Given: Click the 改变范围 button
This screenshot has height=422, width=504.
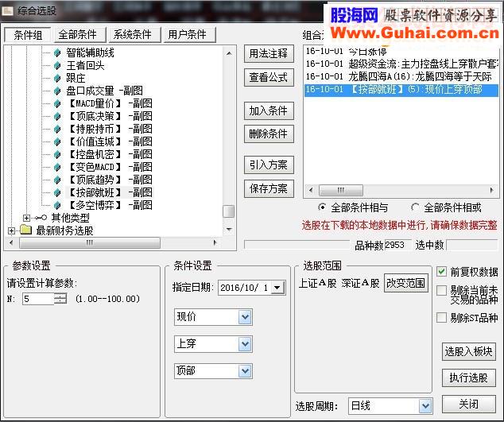Looking at the screenshot, I should click(x=406, y=283).
